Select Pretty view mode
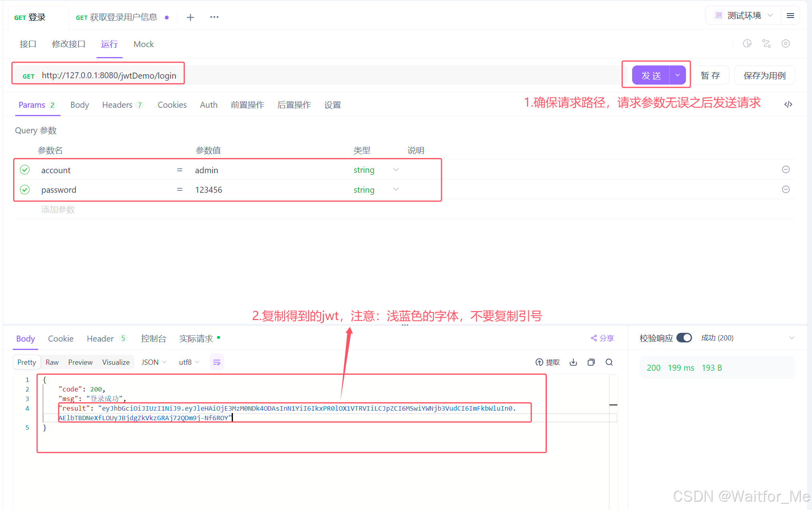Image resolution: width=812 pixels, height=510 pixels. click(x=27, y=362)
